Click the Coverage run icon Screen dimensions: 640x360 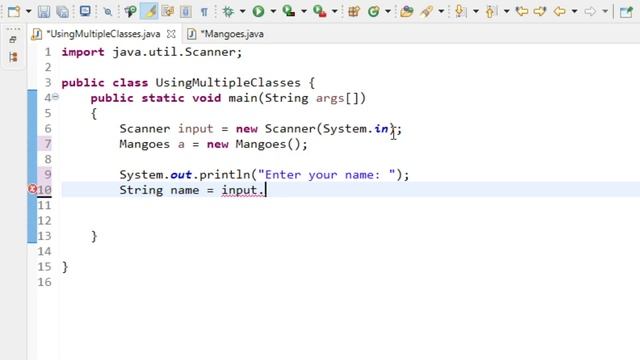pyautogui.click(x=289, y=11)
